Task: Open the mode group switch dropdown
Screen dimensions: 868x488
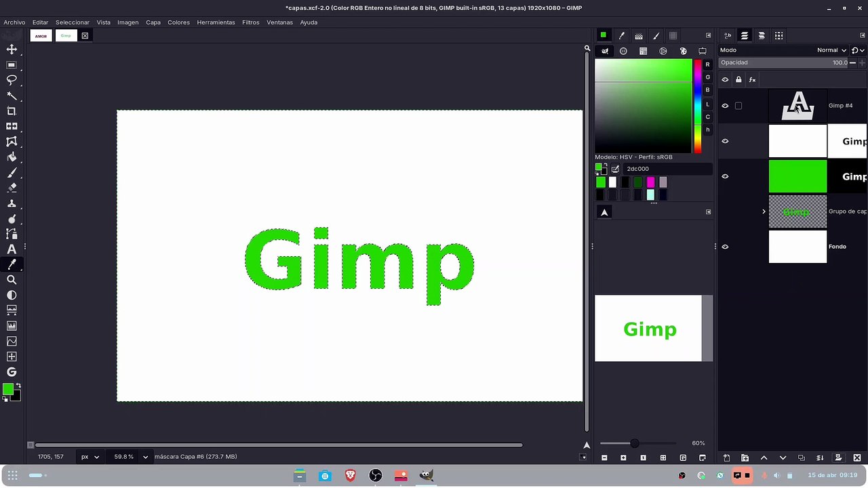Action: point(858,50)
